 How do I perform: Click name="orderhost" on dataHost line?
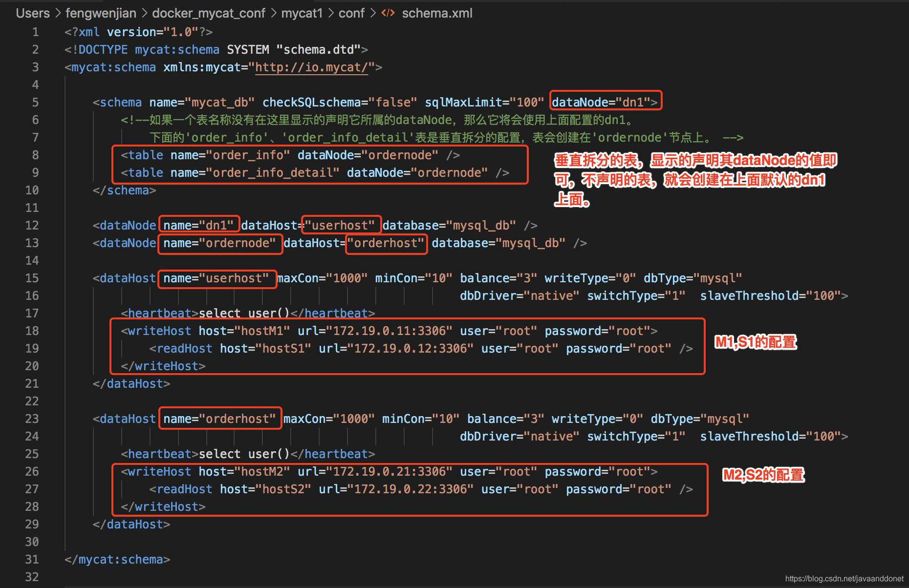pos(219,419)
